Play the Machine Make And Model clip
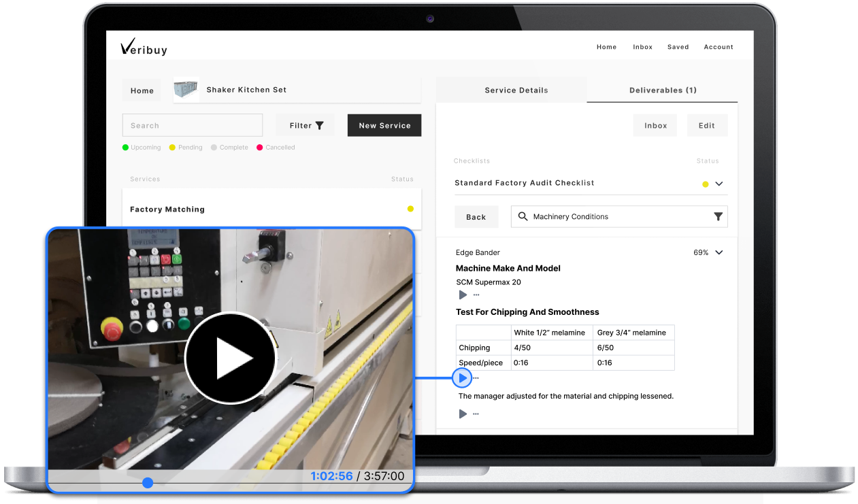Viewport: 858px width, 504px height. pyautogui.click(x=463, y=295)
